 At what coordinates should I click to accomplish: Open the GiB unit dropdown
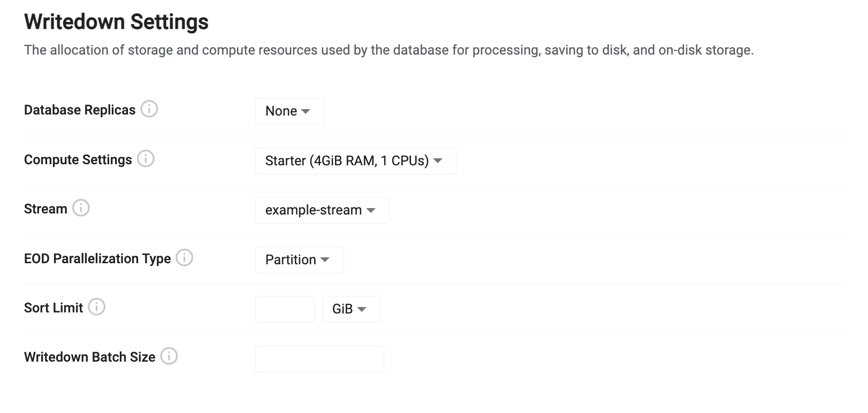tap(351, 309)
